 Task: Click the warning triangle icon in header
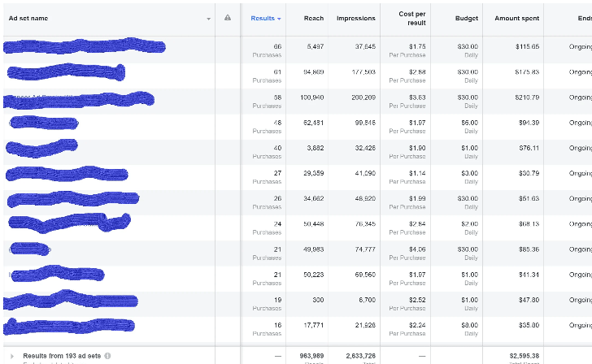coord(228,18)
